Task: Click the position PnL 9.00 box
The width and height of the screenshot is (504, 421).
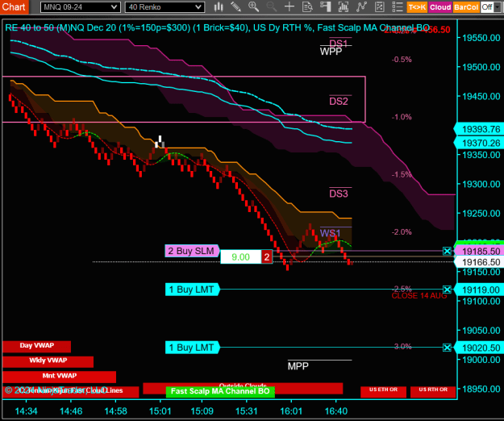Action: click(241, 257)
